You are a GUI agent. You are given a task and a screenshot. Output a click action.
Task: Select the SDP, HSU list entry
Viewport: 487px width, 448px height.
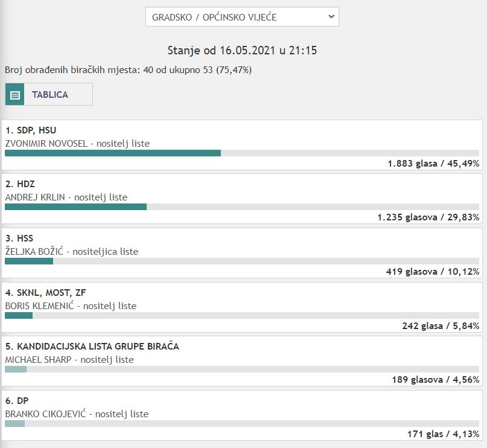[31, 130]
